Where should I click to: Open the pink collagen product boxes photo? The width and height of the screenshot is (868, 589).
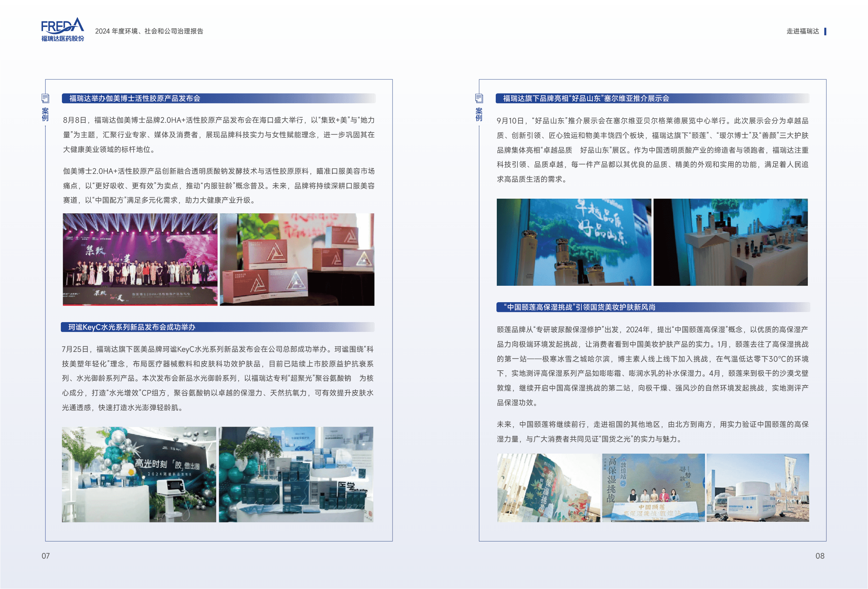(297, 260)
